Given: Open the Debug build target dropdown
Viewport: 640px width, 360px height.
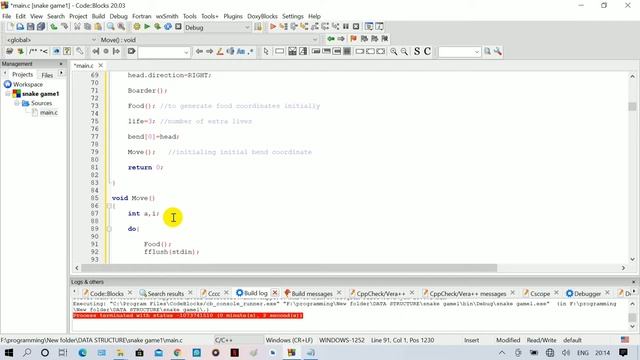Looking at the screenshot, I should [217, 27].
